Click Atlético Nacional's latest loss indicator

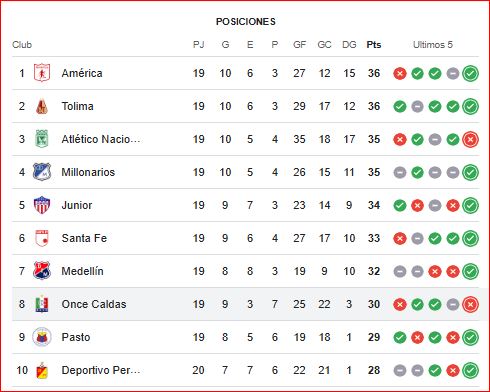(470, 139)
